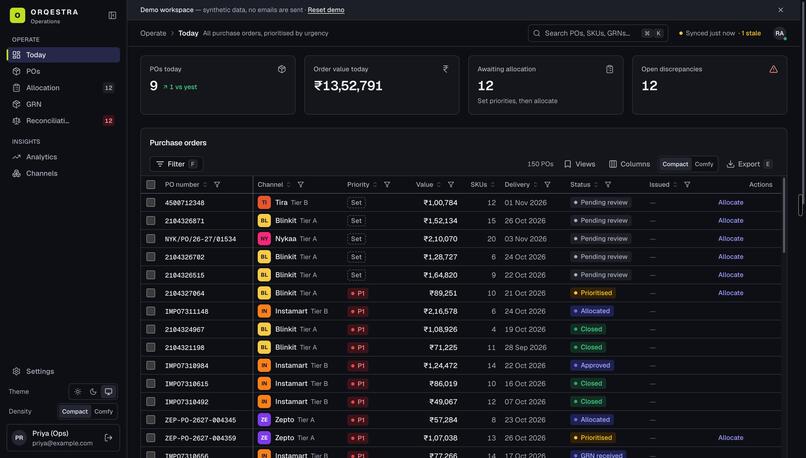Click the 1 stale sync indicator
This screenshot has height=458, width=806.
pos(751,33)
